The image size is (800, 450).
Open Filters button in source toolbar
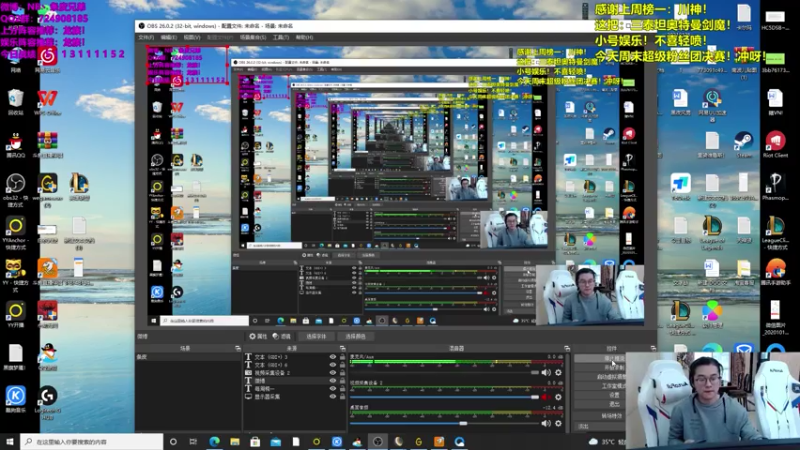(x=282, y=336)
